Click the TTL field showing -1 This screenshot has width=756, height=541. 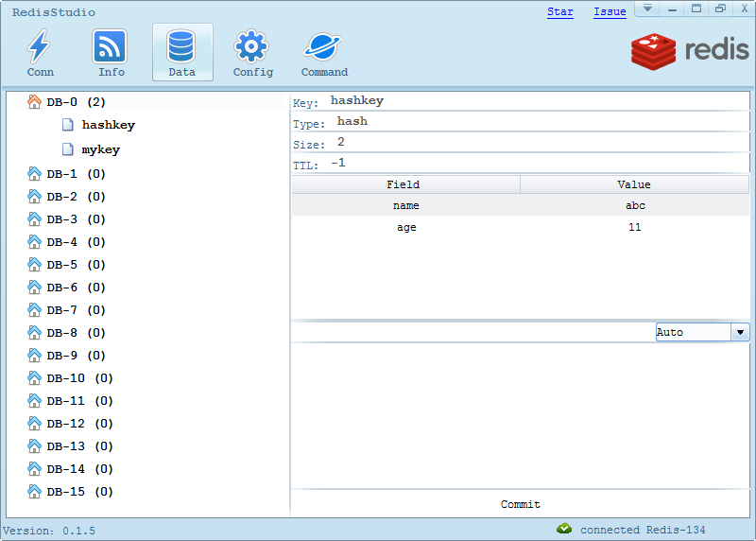[539, 163]
